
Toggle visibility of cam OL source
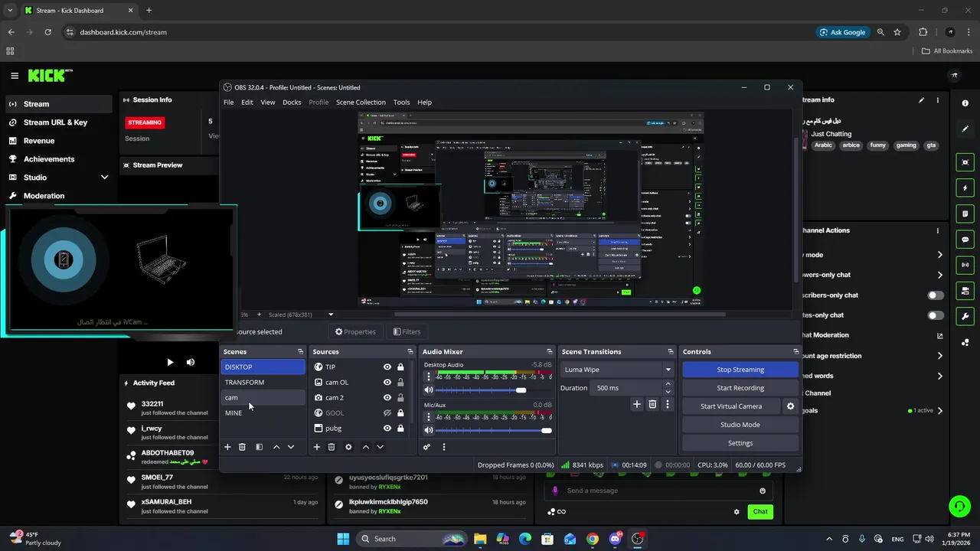[x=387, y=382]
